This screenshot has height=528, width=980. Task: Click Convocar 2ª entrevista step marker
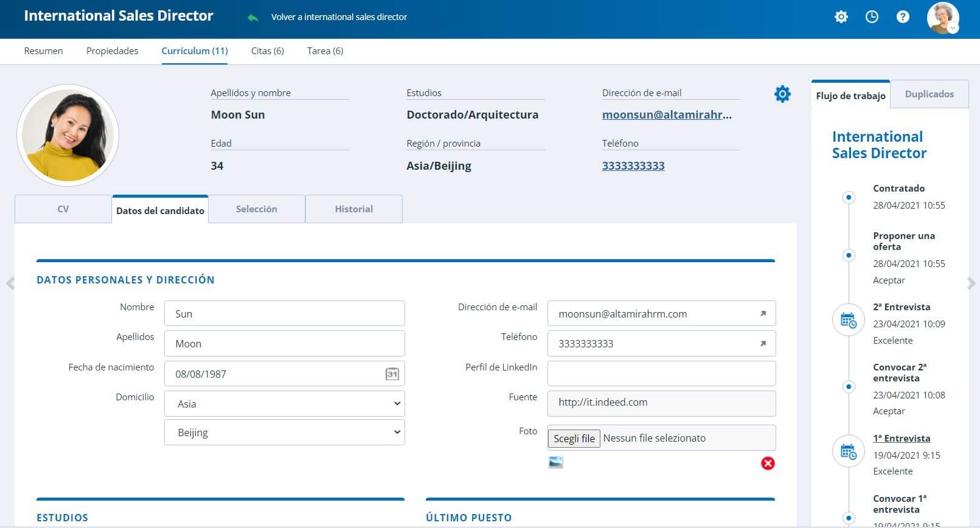[x=849, y=386]
